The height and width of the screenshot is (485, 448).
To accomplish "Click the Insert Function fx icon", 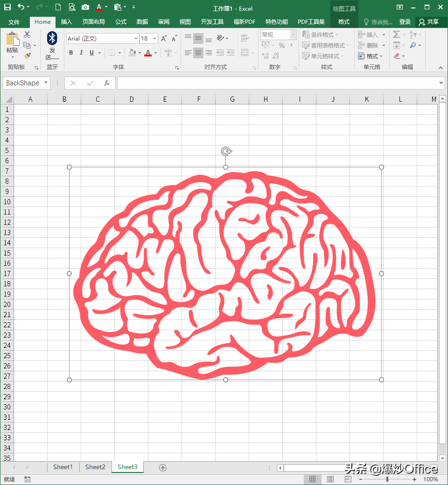I will click(107, 83).
